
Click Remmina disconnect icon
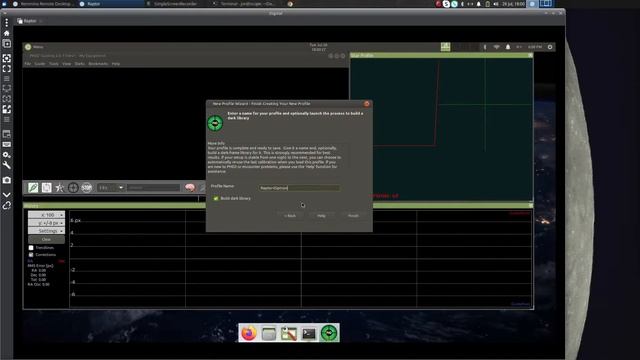[7, 205]
